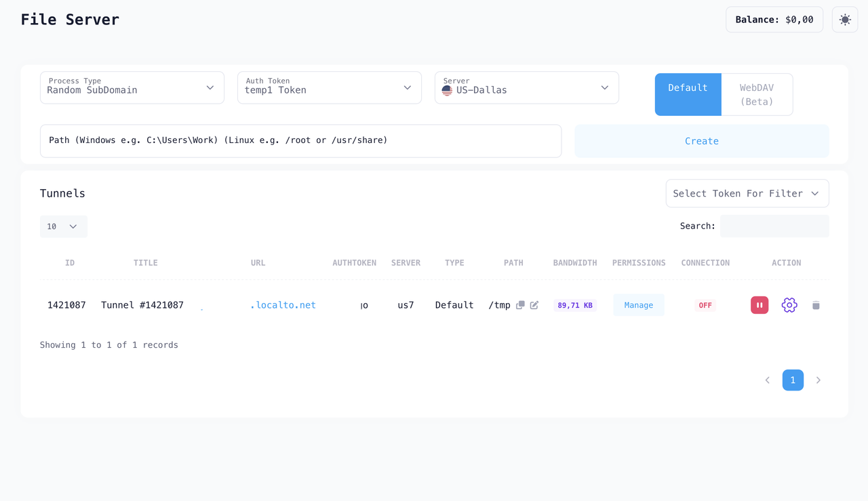Focus the Path input field

point(301,141)
